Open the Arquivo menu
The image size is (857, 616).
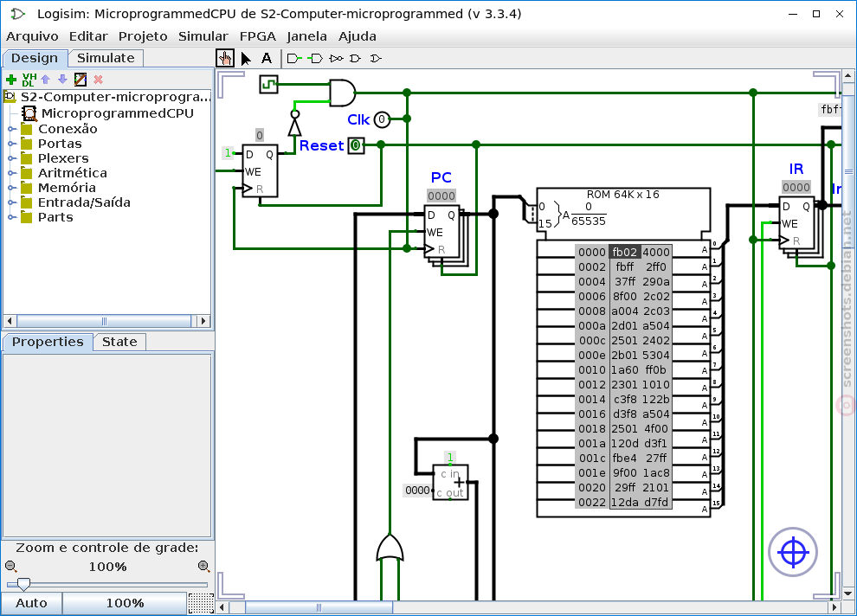pos(32,36)
